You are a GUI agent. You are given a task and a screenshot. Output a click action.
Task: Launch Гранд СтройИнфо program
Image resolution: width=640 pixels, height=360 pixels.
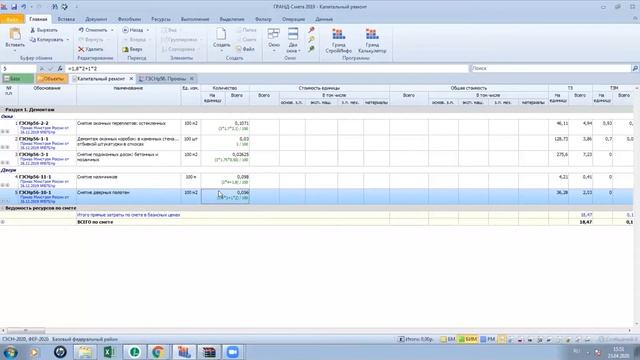[x=338, y=40]
